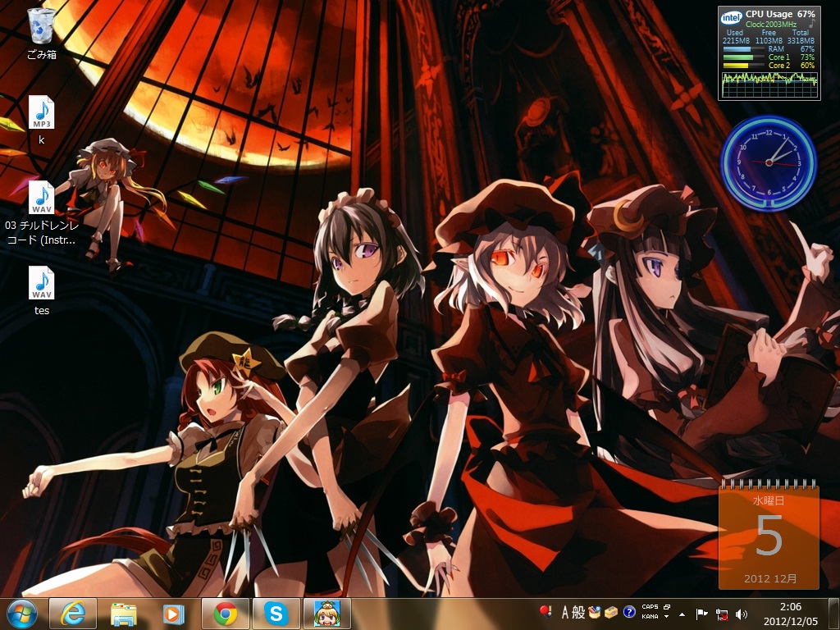This screenshot has width=840, height=630.
Task: Toggle KANA lock indicator in language bar
Action: tap(650, 617)
